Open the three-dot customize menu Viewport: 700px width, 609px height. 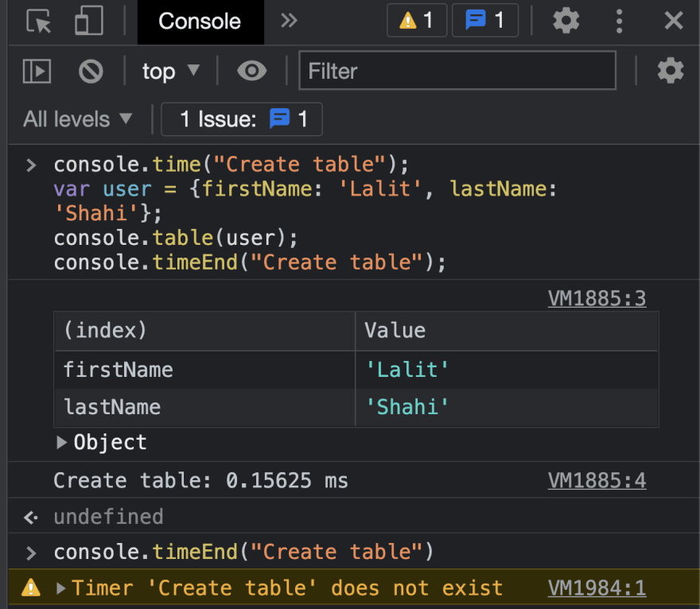(x=619, y=21)
